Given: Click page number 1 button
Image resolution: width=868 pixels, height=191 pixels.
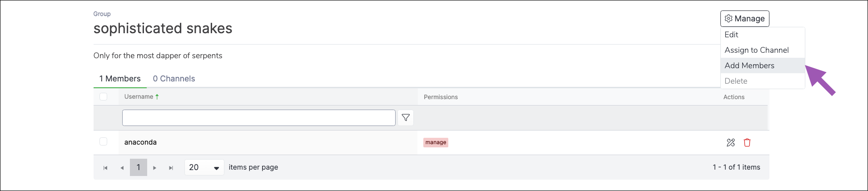Looking at the screenshot, I should [139, 167].
